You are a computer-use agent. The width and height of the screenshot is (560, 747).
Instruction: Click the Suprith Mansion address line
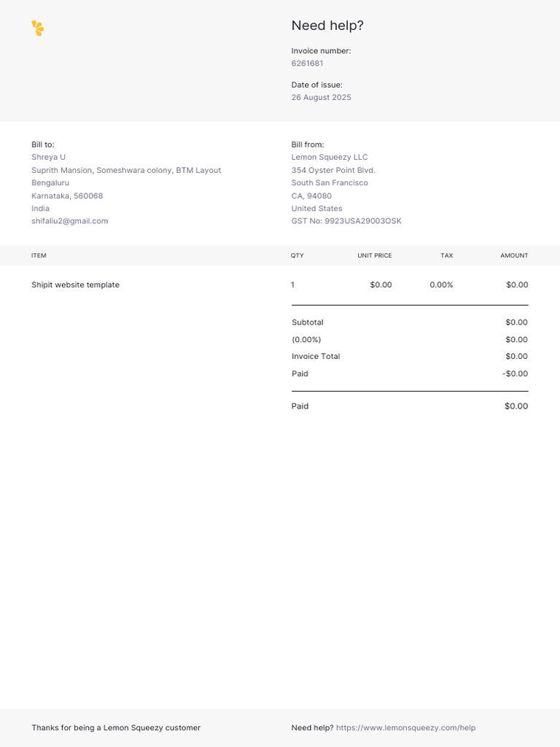(126, 170)
